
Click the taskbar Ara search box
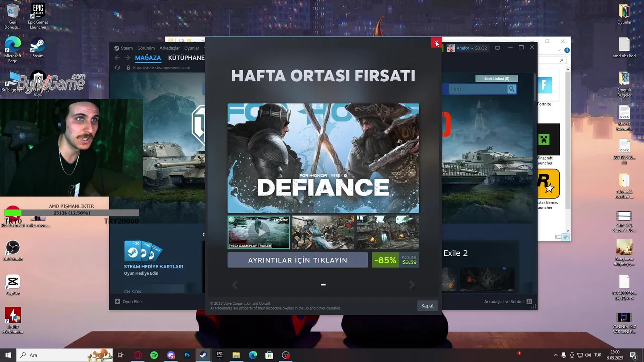(x=64, y=355)
